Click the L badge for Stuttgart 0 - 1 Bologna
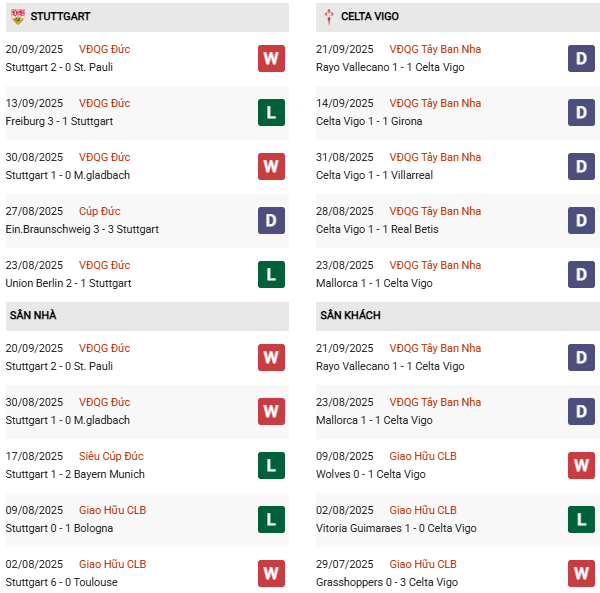The width and height of the screenshot is (600, 593). coord(271,519)
